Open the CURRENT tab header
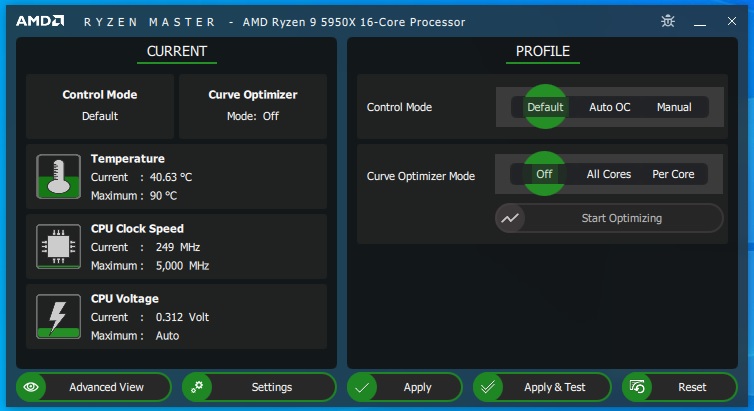Screen dimensions: 754x411 pos(176,51)
